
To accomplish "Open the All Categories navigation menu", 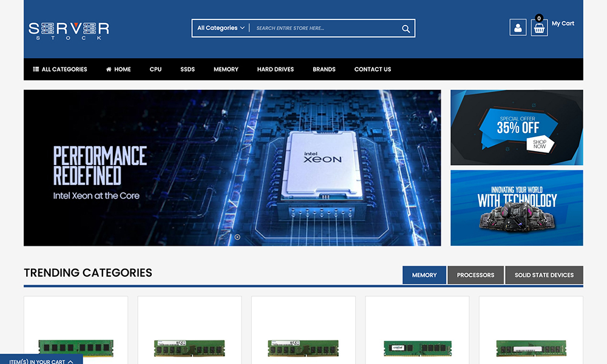I will [60, 69].
